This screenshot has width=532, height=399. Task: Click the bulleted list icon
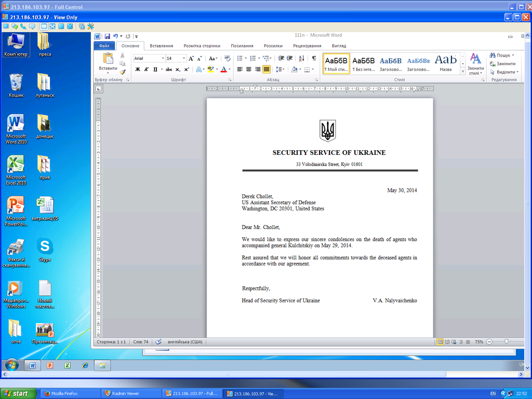tap(240, 58)
